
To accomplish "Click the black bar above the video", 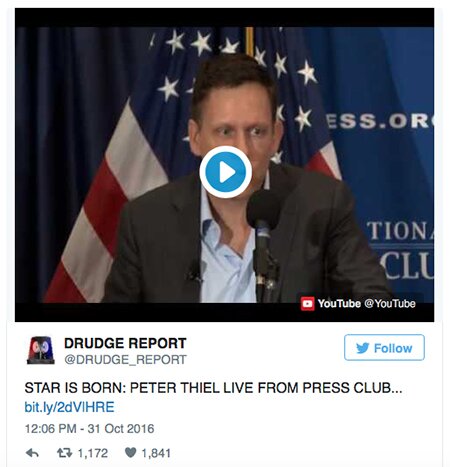I will click(x=225, y=18).
